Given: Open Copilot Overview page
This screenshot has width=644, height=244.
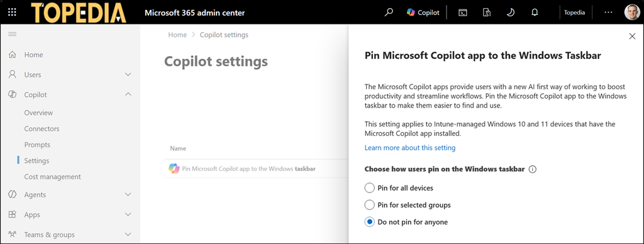Looking at the screenshot, I should pyautogui.click(x=38, y=113).
